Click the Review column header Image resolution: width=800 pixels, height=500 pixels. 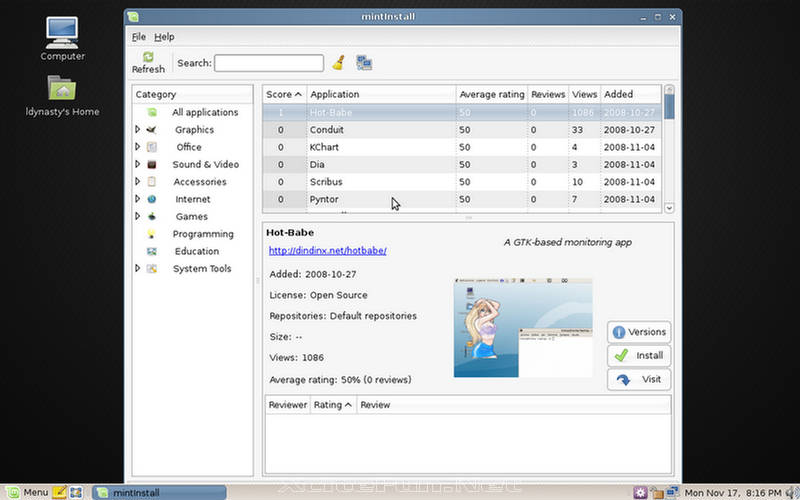514,405
